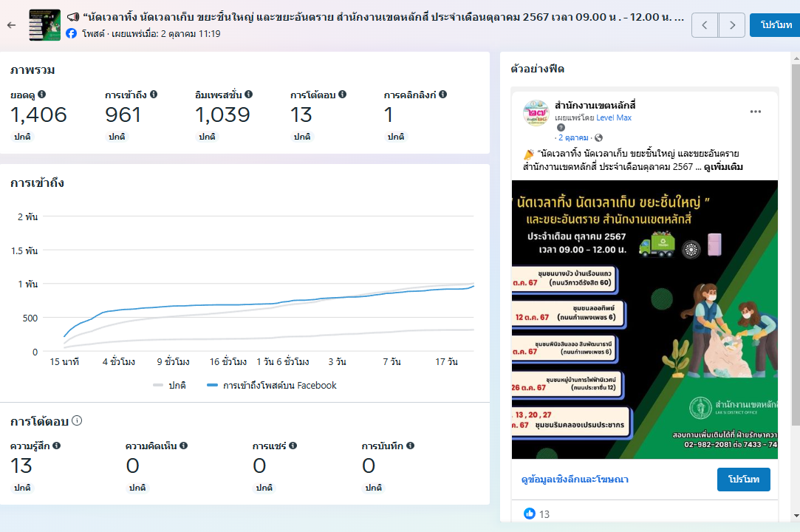Click the info icon next to การแชร์
800x532 pixels.
293,446
